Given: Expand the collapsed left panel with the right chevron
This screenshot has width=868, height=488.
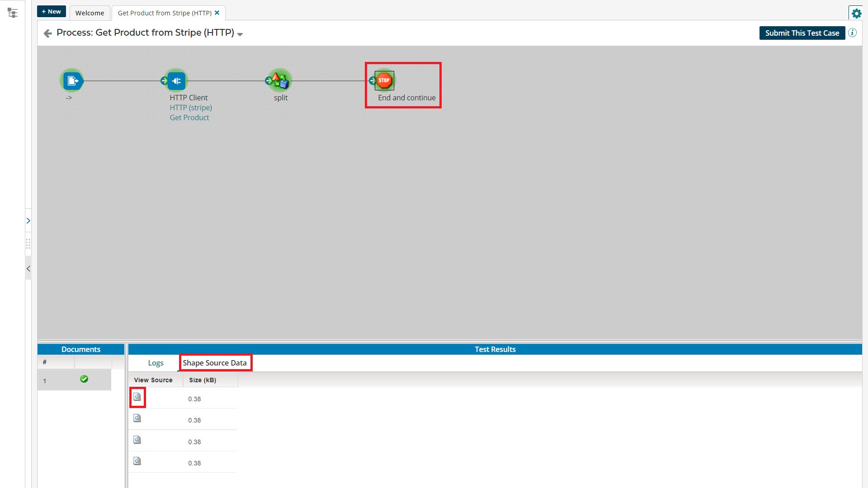Looking at the screenshot, I should click(28, 221).
